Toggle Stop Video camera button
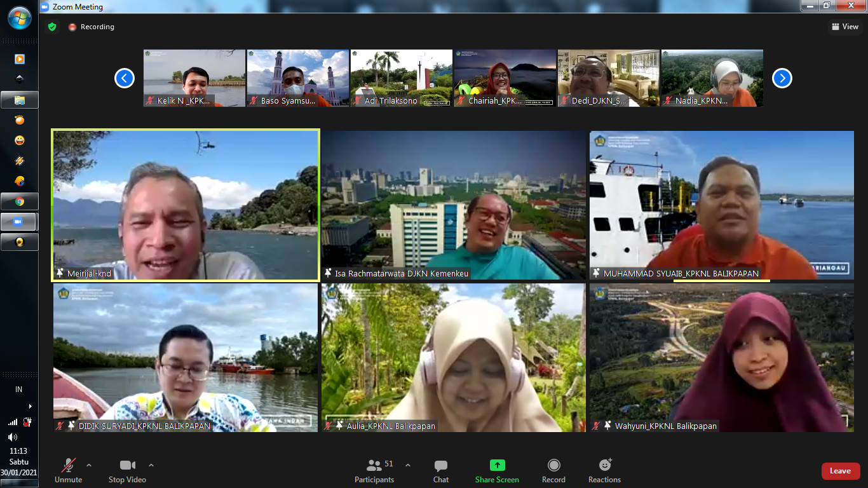The height and width of the screenshot is (488, 868). (x=127, y=466)
